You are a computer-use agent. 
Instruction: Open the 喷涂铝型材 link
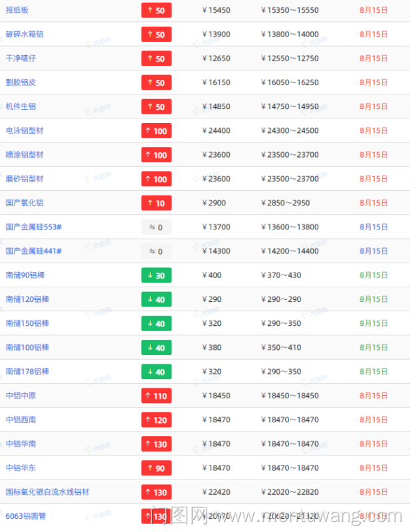(25, 155)
